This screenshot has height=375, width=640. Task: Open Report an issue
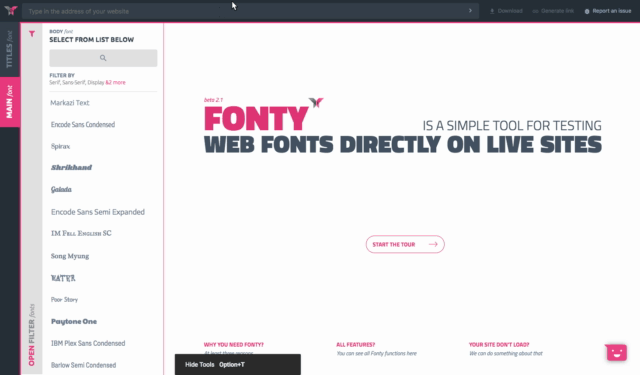click(608, 11)
